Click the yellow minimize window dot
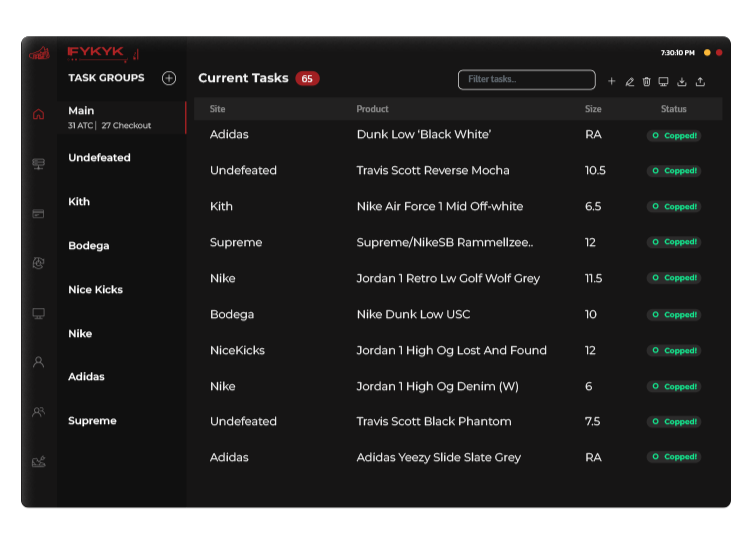 click(707, 52)
